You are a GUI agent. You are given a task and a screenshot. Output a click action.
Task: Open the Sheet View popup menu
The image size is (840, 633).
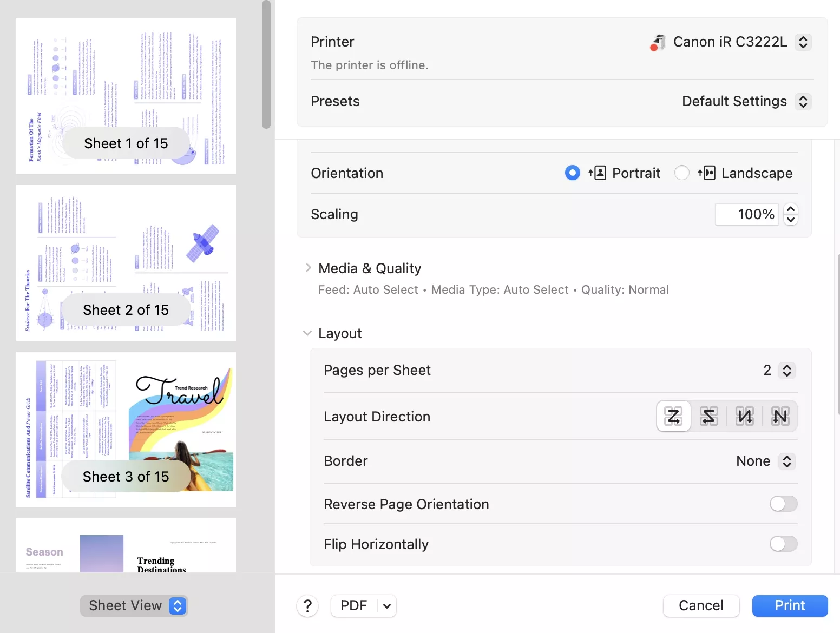coord(134,606)
